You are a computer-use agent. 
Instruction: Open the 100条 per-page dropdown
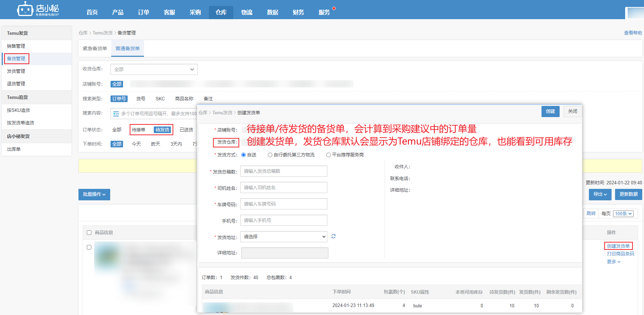623,214
